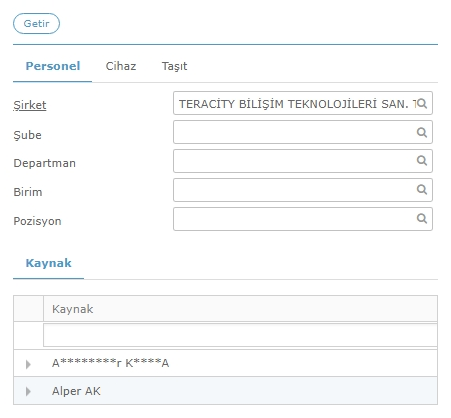This screenshot has height=418, width=451.
Task: Select the Kaynak section tab
Action: click(x=48, y=263)
